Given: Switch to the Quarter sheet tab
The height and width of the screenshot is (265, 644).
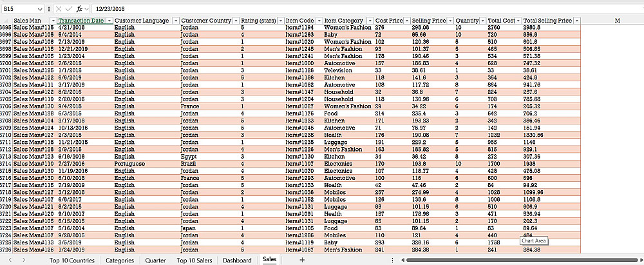Looking at the screenshot, I should [x=155, y=260].
